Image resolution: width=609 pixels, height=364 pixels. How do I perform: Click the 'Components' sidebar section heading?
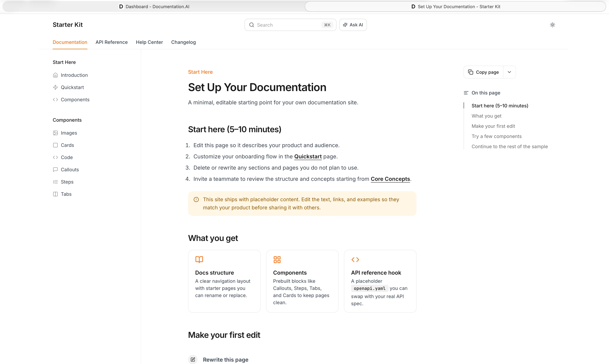[67, 120]
